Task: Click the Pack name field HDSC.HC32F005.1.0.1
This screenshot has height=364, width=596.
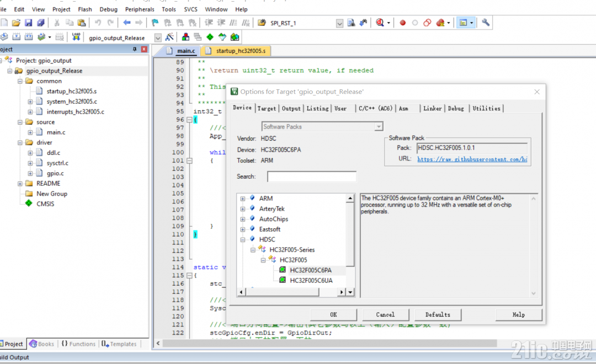Action: click(472, 148)
